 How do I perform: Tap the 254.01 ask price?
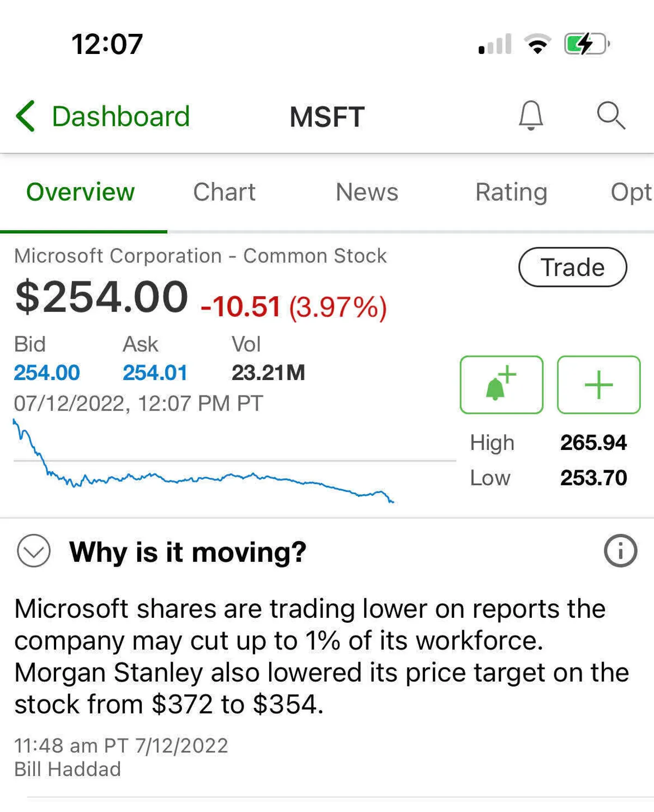(x=155, y=373)
